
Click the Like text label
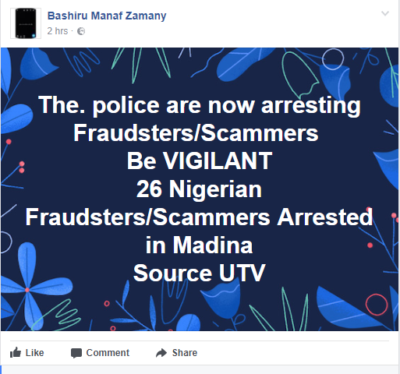[x=35, y=353]
